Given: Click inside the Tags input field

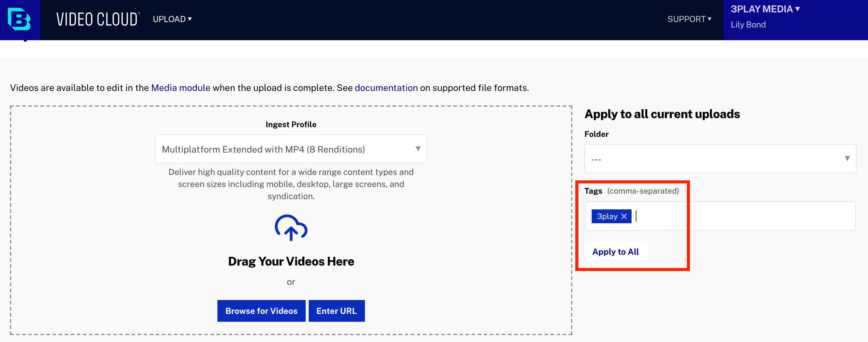Looking at the screenshot, I should click(x=741, y=216).
